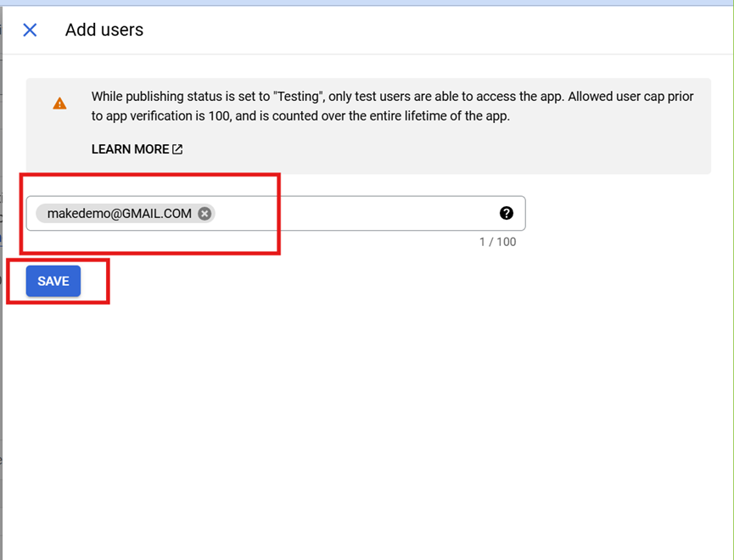Viewport: 734px width, 560px height.
Task: Click the orange warning triangle icon
Action: (59, 104)
